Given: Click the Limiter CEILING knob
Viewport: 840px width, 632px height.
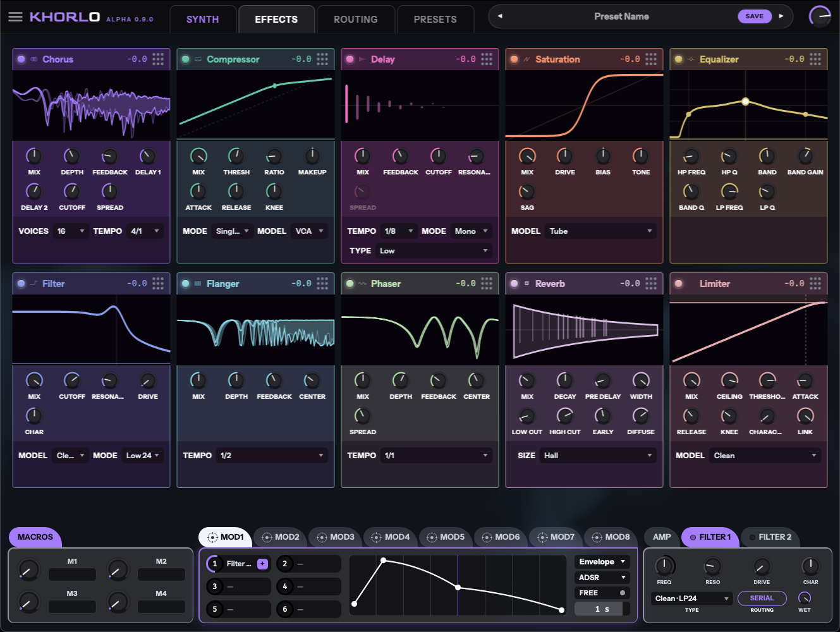Looking at the screenshot, I should coord(729,380).
